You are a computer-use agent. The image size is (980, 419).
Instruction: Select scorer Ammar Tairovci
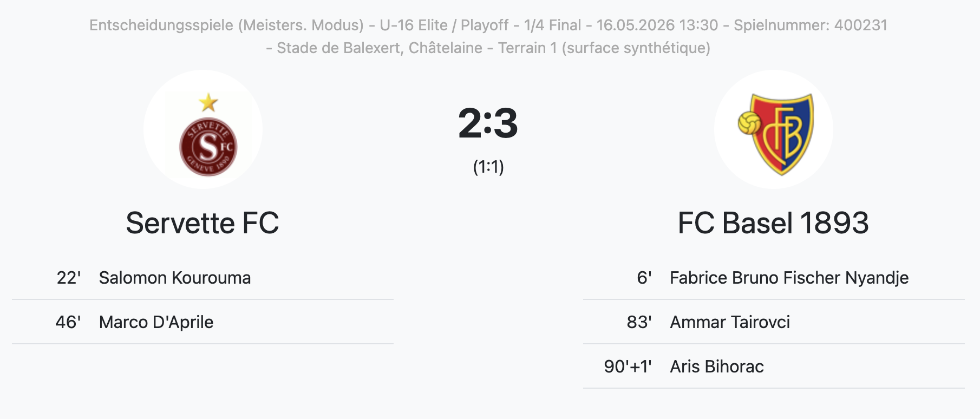[x=730, y=322]
